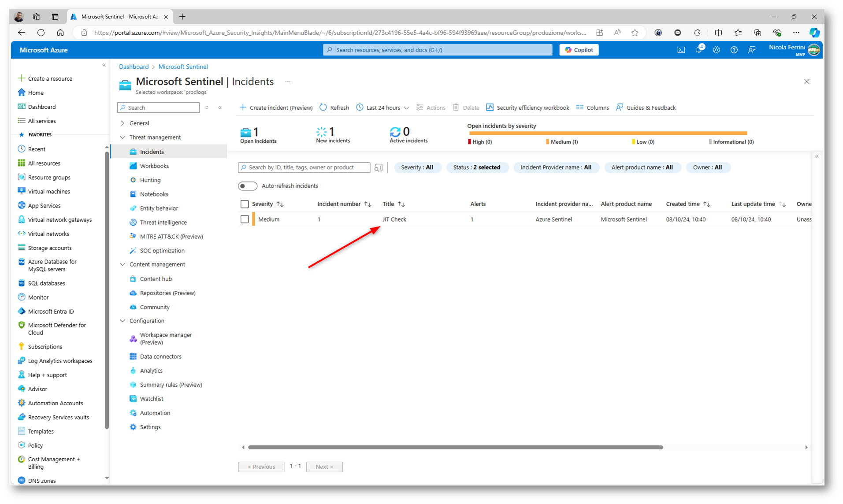Collapse the Content management section

tap(123, 264)
